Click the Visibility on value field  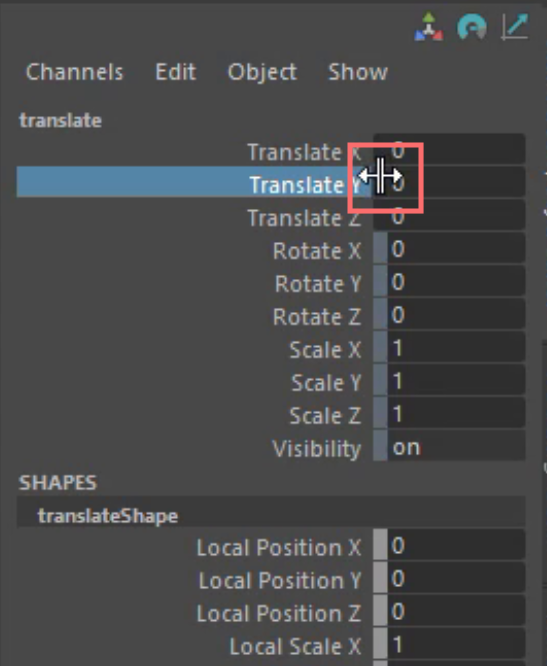[x=456, y=448]
